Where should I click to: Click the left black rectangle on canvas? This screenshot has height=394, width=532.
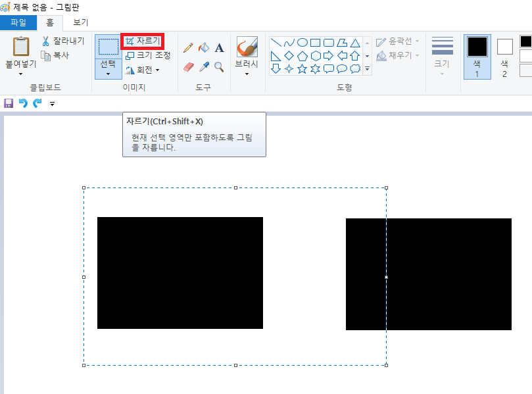coord(180,273)
